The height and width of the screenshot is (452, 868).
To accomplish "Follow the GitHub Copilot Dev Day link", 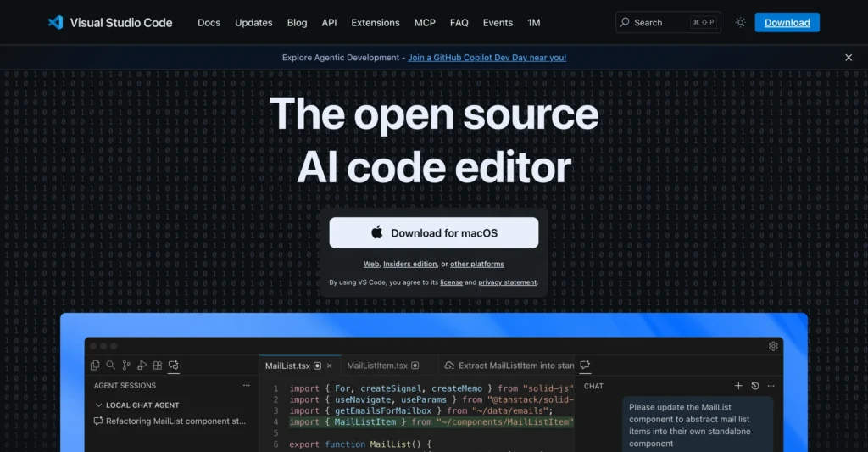I will [x=487, y=58].
